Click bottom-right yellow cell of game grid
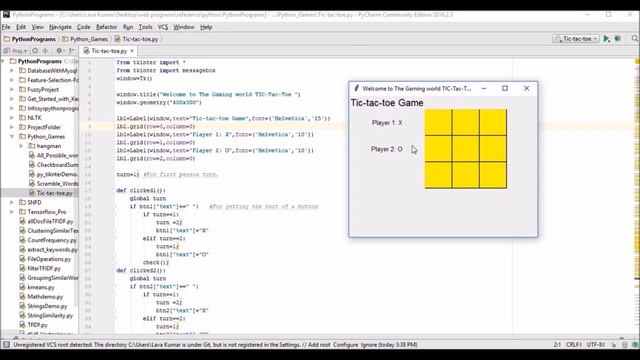Image resolution: width=640 pixels, height=360 pixels. (493, 175)
